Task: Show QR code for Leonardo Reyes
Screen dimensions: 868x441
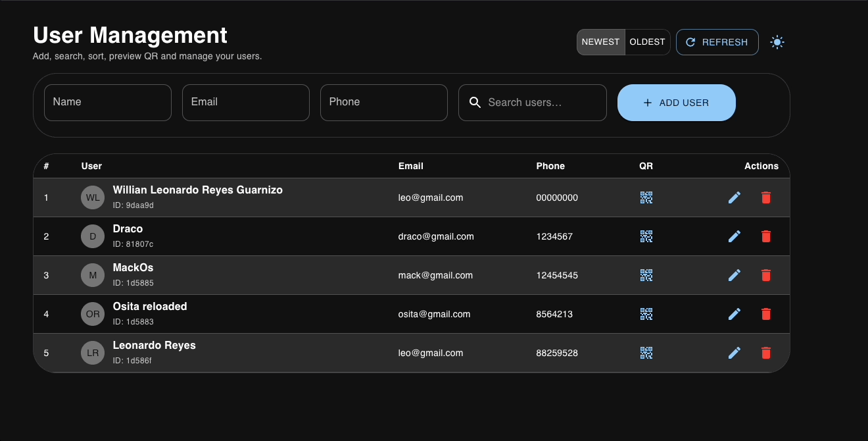Action: [x=646, y=353]
